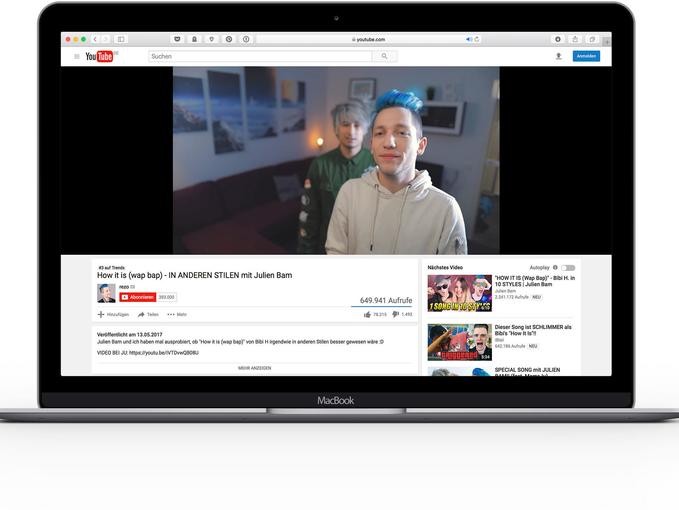The image size is (679, 510).
Task: Click the thumbs up like icon
Action: point(367,314)
